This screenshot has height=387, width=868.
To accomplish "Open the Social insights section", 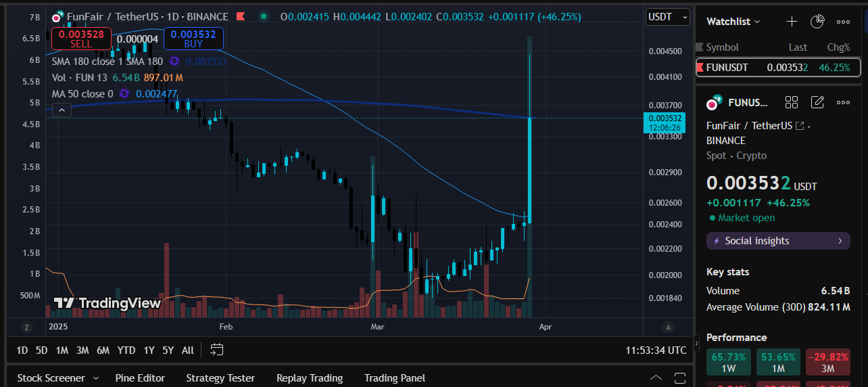I will (x=778, y=241).
